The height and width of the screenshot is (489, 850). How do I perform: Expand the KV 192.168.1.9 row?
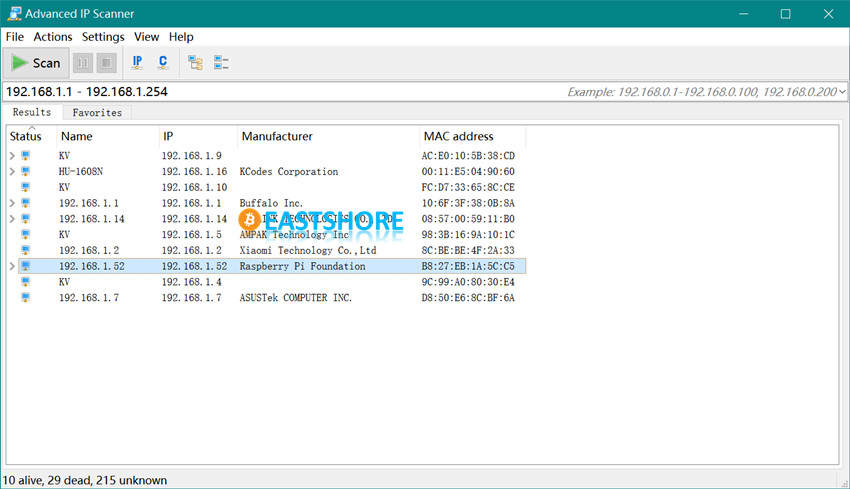[12, 156]
